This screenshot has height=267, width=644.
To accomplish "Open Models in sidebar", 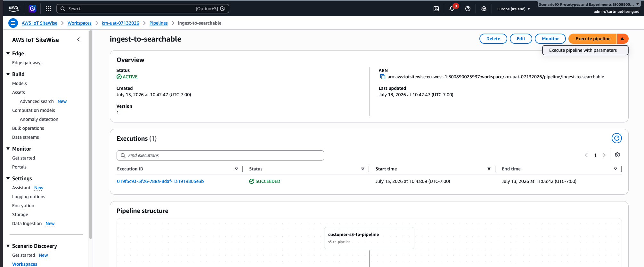I will 20,83.
